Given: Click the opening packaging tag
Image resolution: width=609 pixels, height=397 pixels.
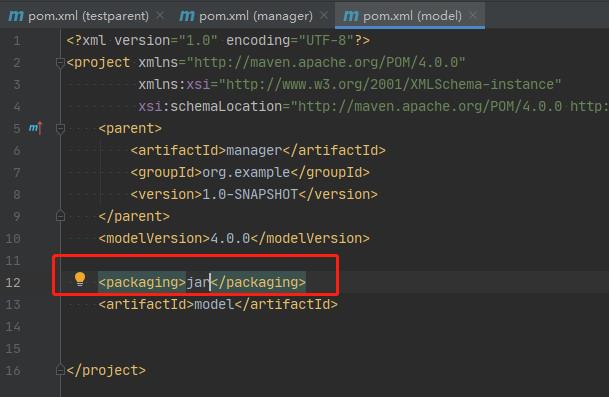Looking at the screenshot, I should (142, 282).
